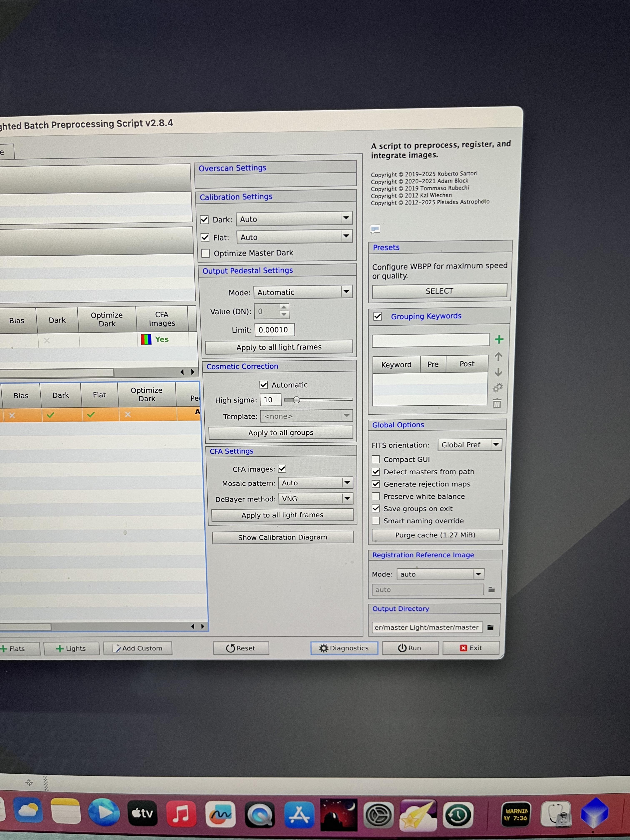
Task: Move keyword down with arrow icon
Action: click(498, 372)
